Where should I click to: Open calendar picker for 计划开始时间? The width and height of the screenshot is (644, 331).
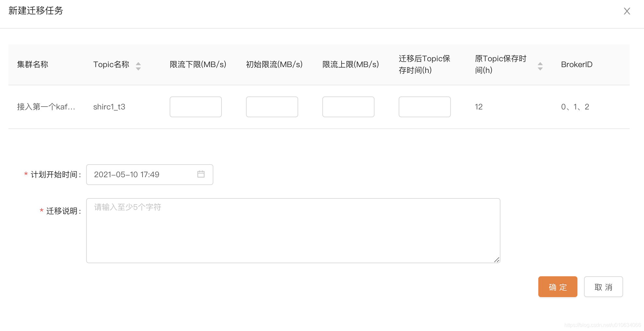coord(201,174)
